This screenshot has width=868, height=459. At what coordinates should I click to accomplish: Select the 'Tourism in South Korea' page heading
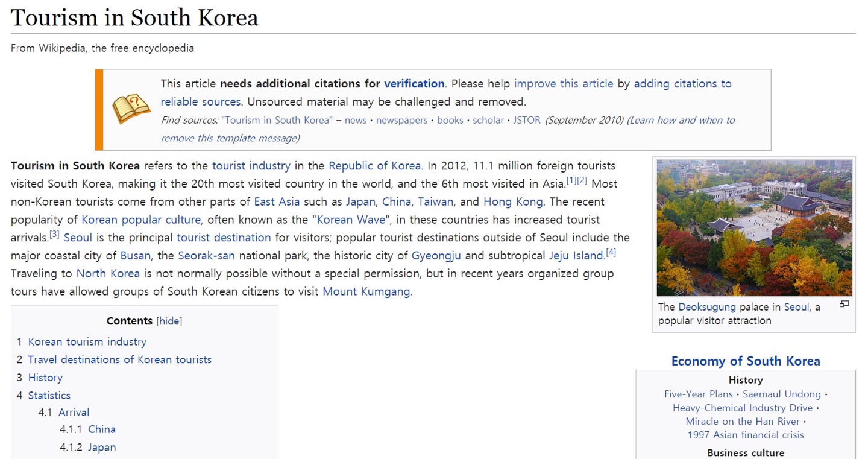(134, 17)
